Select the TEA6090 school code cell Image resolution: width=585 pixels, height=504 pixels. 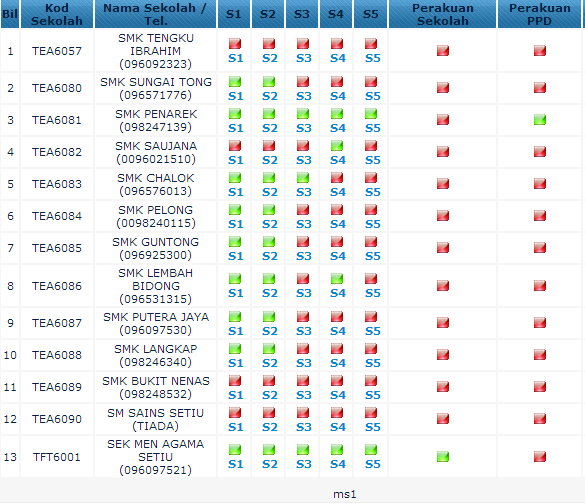point(57,419)
